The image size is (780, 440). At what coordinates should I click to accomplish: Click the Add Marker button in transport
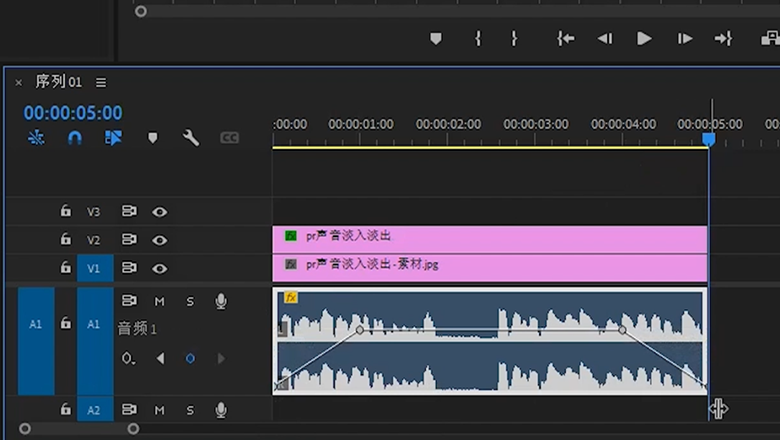(436, 38)
